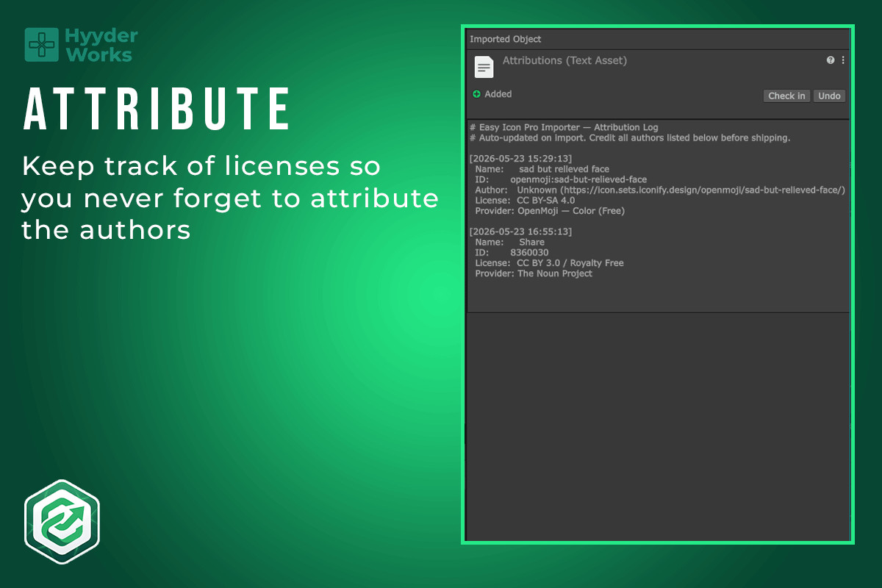This screenshot has width=882, height=588.
Task: Click the hexagon Easy Icon Importer logo
Action: (x=62, y=521)
